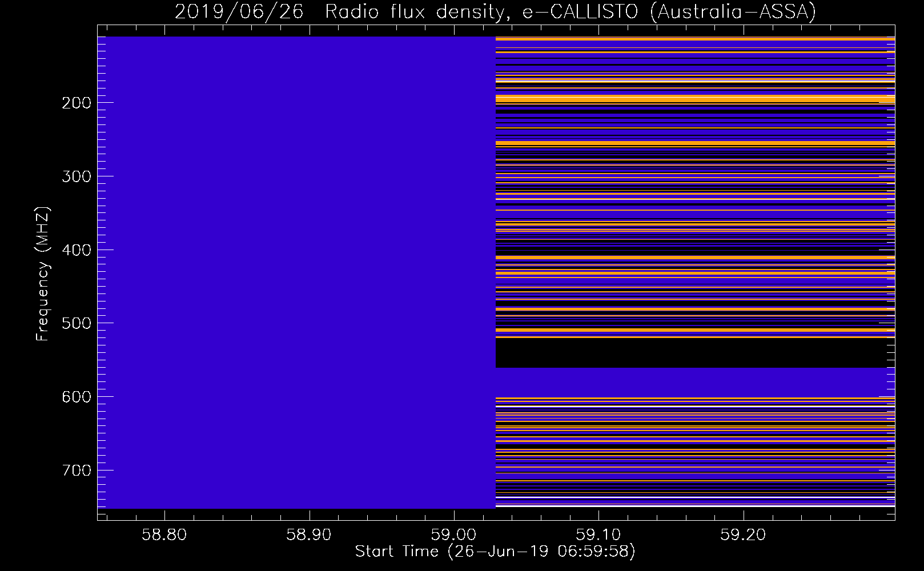
Task: Click the 59.20 time tick label
Action: coord(743,535)
